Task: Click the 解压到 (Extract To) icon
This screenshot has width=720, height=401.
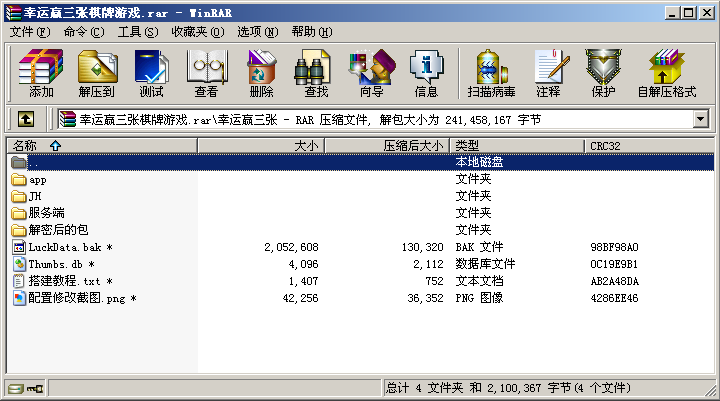Action: pyautogui.click(x=96, y=74)
